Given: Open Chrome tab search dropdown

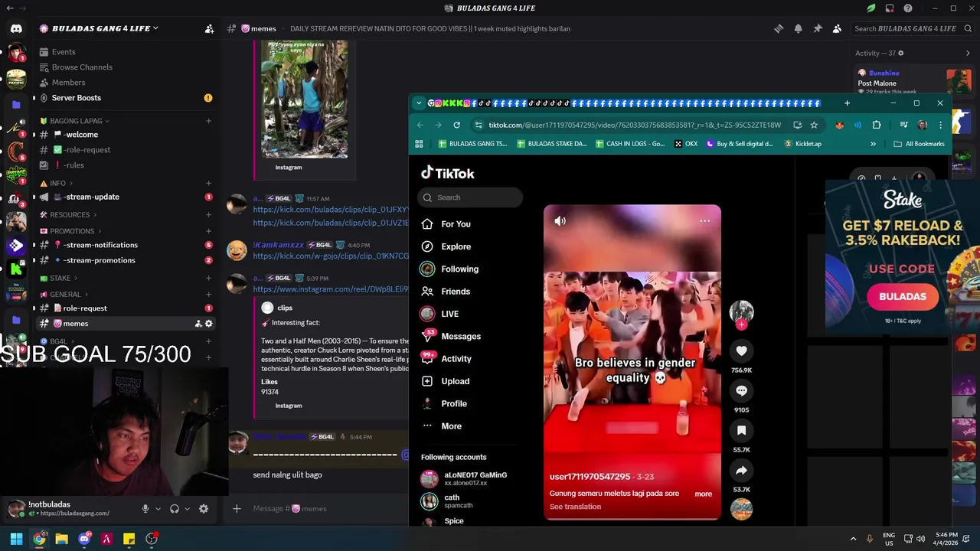Looking at the screenshot, I should 418,103.
